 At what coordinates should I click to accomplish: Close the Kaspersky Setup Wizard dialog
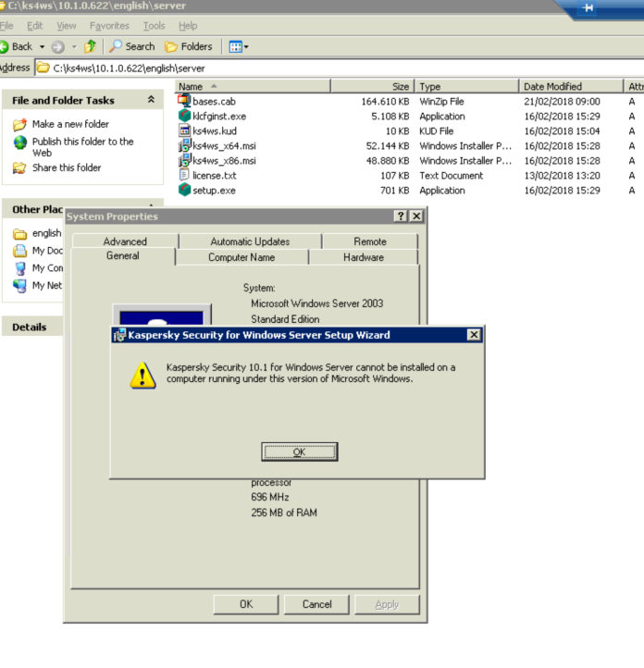(x=474, y=335)
